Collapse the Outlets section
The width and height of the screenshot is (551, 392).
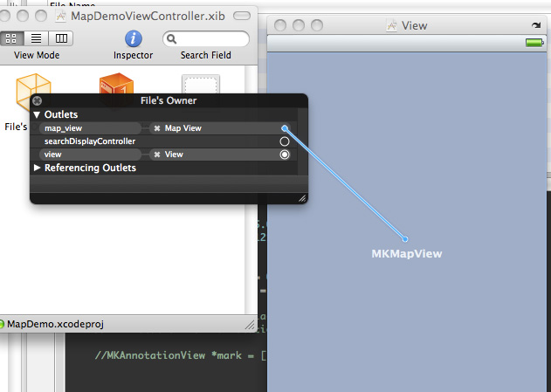(x=38, y=115)
